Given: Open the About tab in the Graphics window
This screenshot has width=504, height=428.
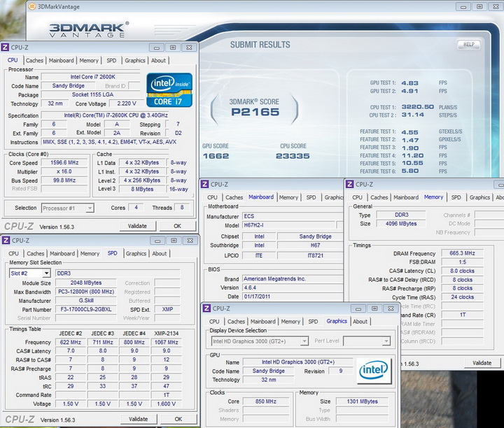Looking at the screenshot, I should [360, 322].
